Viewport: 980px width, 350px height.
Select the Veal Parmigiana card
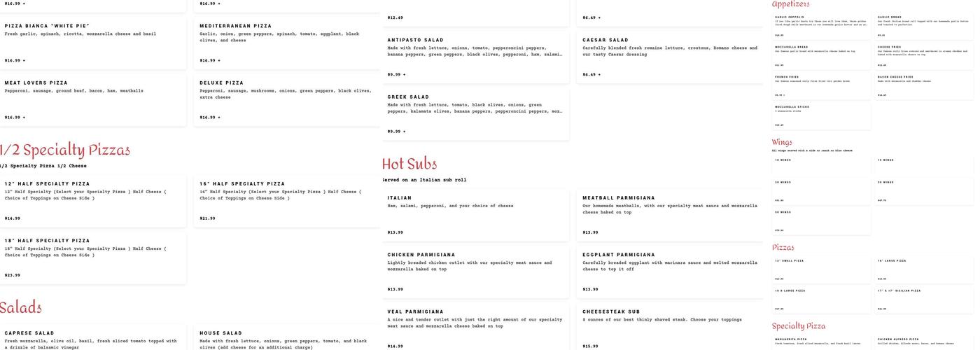tap(475, 328)
